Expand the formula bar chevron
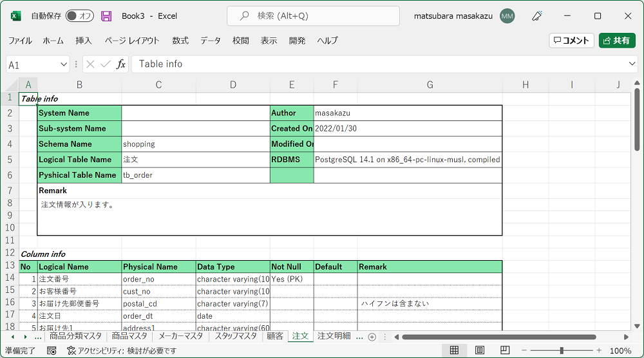 click(632, 64)
